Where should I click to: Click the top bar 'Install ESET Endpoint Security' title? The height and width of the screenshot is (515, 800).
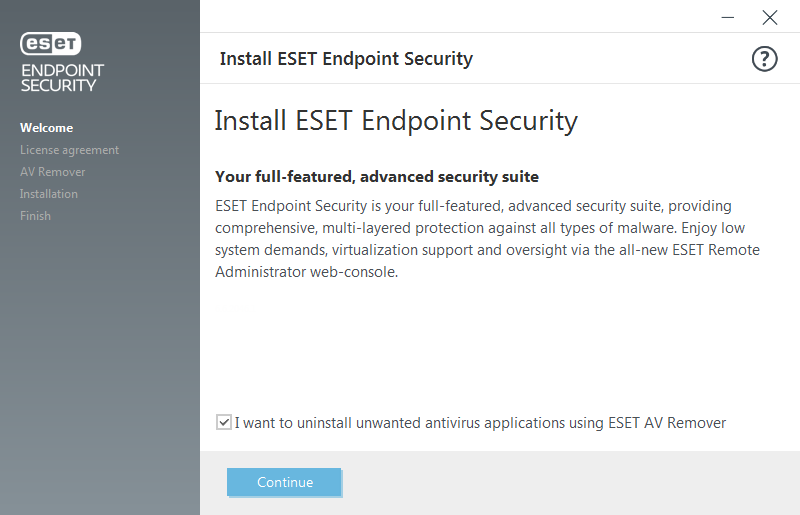(346, 59)
